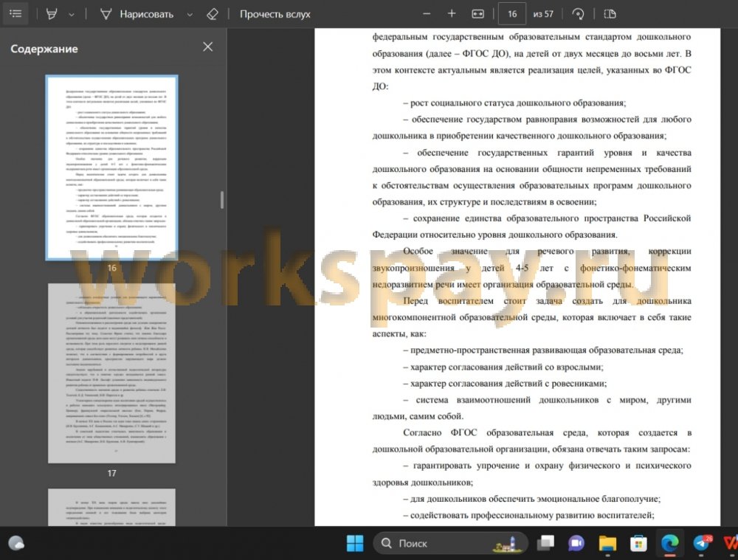Choose the eraser tool
The width and height of the screenshot is (738, 560).
(x=213, y=14)
